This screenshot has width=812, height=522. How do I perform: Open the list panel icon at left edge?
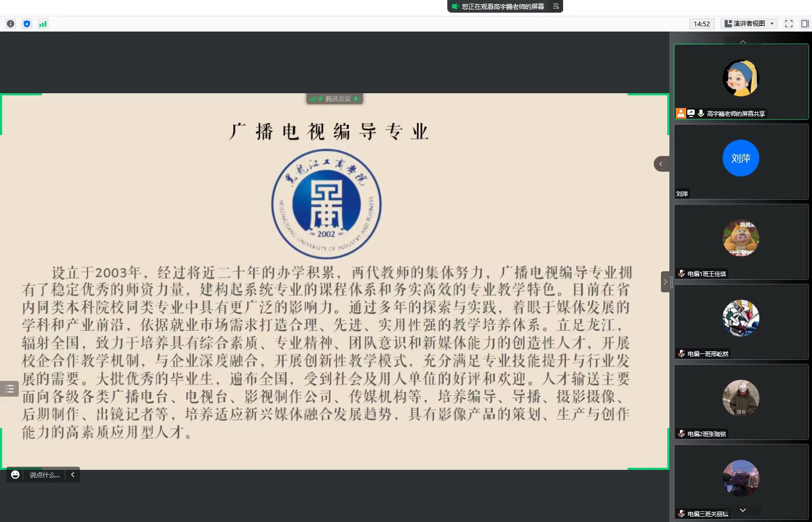tap(9, 389)
